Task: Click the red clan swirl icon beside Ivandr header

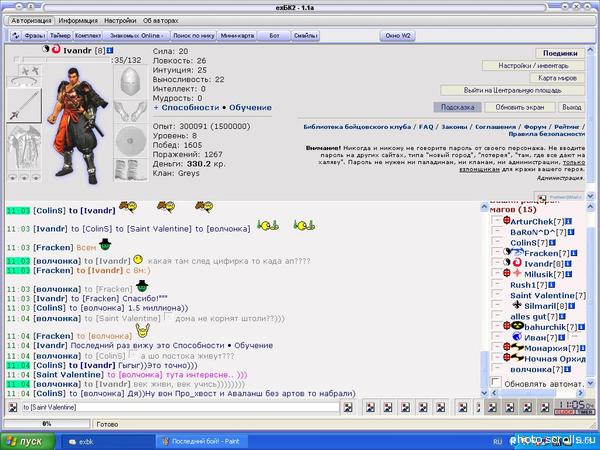Action: (56, 49)
